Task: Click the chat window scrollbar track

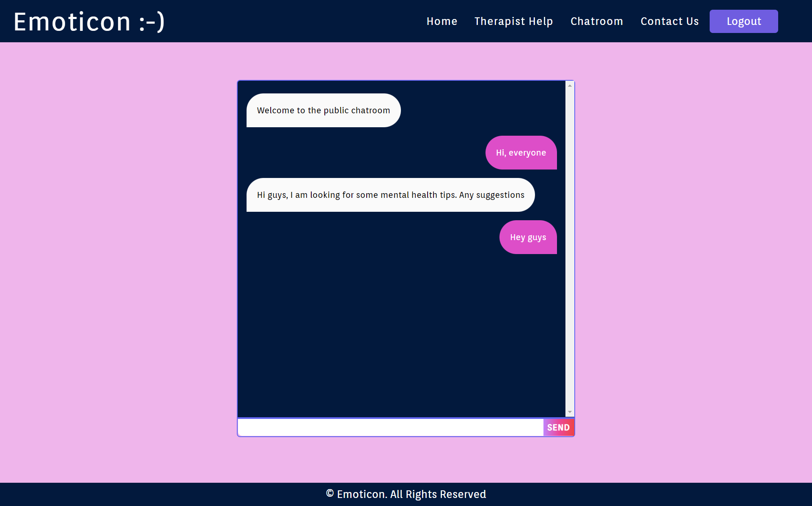Action: (570, 254)
